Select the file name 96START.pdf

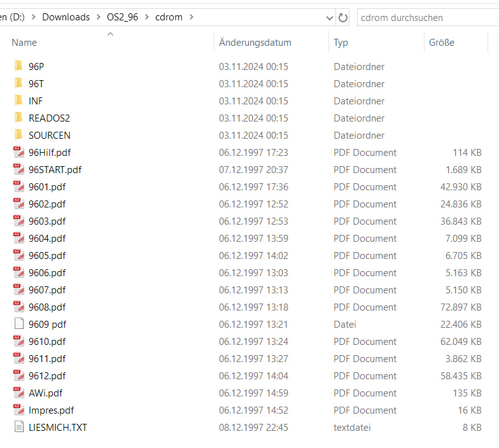[x=55, y=170]
